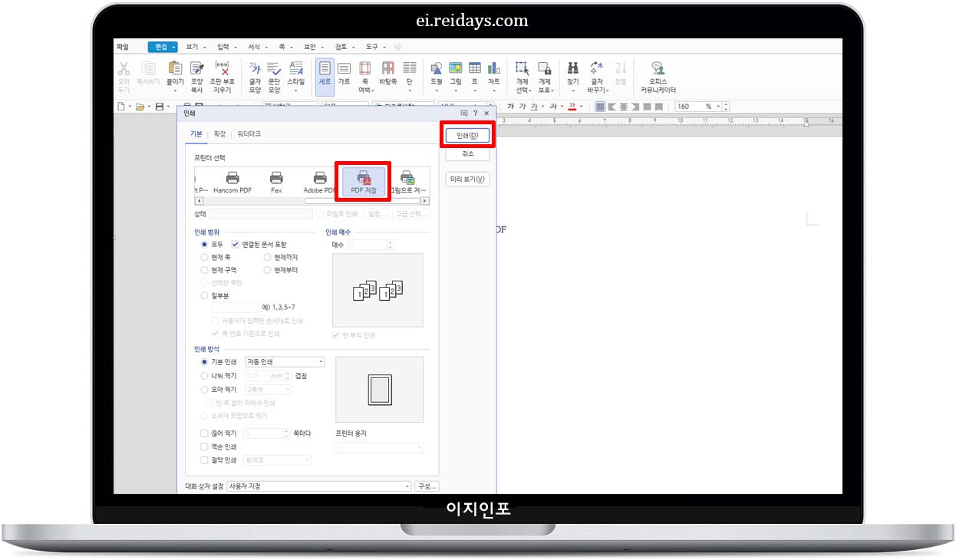956x560 pixels.
Task: Click the 인쇄(D) button
Action: pyautogui.click(x=466, y=133)
